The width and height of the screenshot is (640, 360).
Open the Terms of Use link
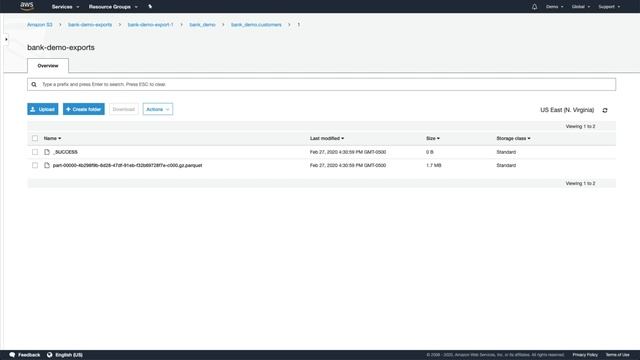pos(618,355)
